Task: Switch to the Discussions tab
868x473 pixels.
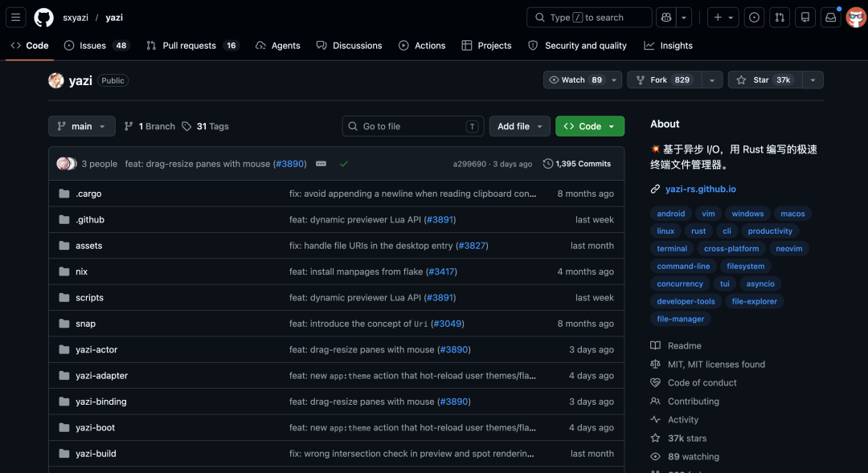Action: point(350,45)
